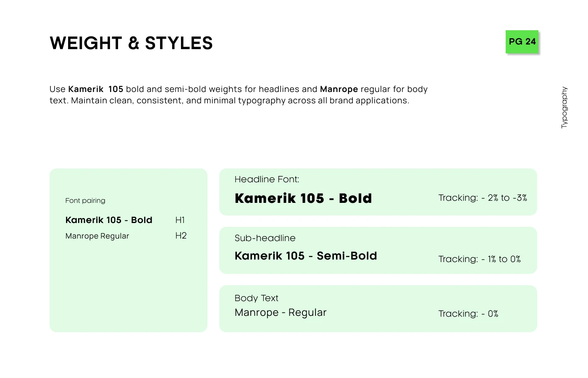Select the Tracking: - 0% text

tap(468, 314)
